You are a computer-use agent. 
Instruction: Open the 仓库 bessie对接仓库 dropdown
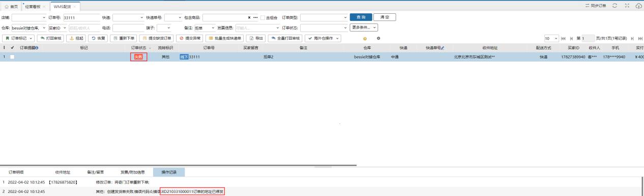click(28, 27)
